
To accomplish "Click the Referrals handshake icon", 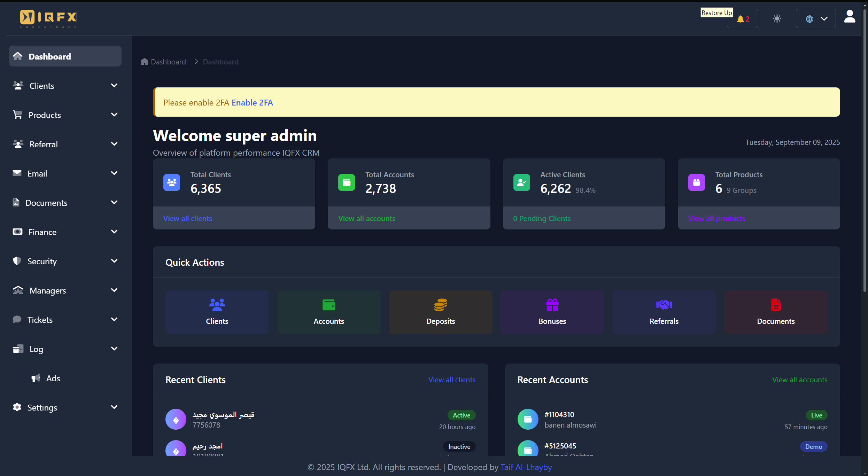I will tap(664, 304).
